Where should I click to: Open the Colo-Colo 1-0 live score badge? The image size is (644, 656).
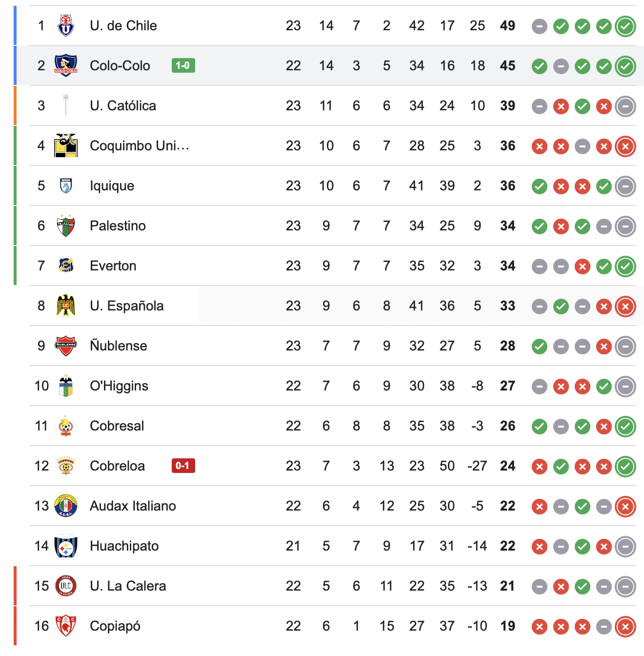click(182, 65)
